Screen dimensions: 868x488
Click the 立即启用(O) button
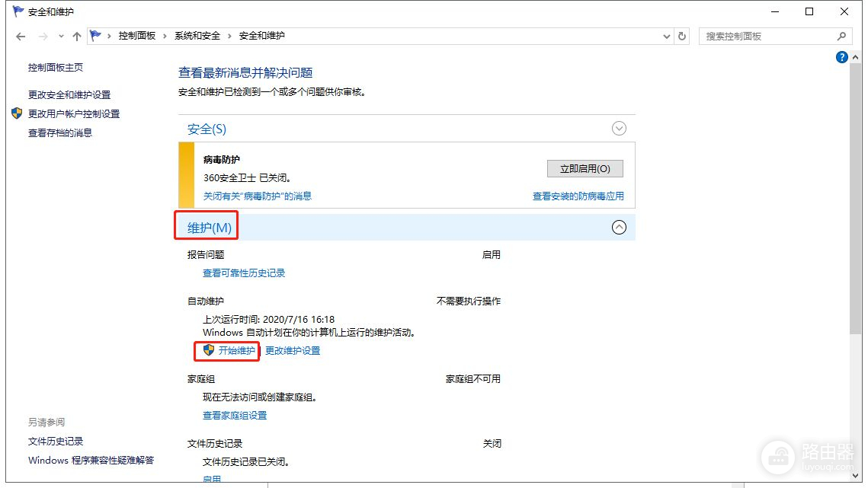tap(585, 169)
